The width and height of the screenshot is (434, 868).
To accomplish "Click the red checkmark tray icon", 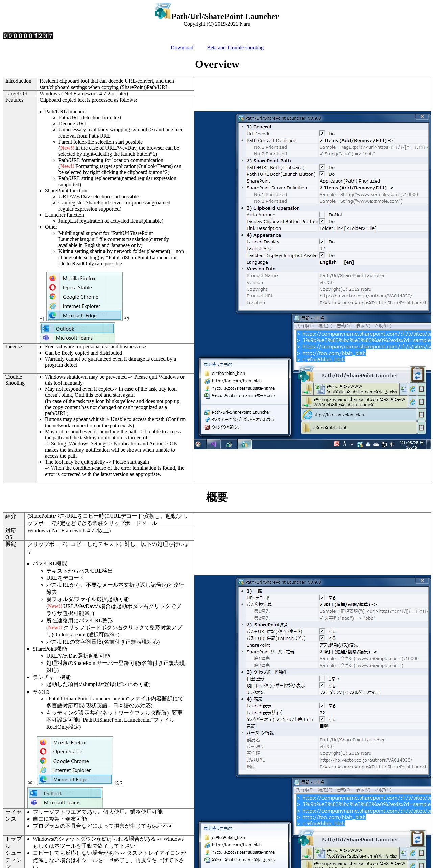I will click(337, 444).
